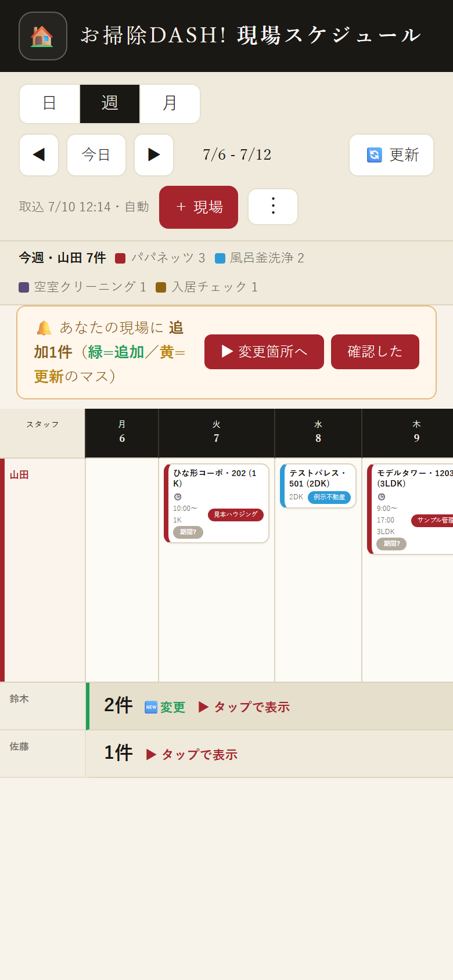Click 期間? badge on モデルタワー card

click(x=391, y=544)
